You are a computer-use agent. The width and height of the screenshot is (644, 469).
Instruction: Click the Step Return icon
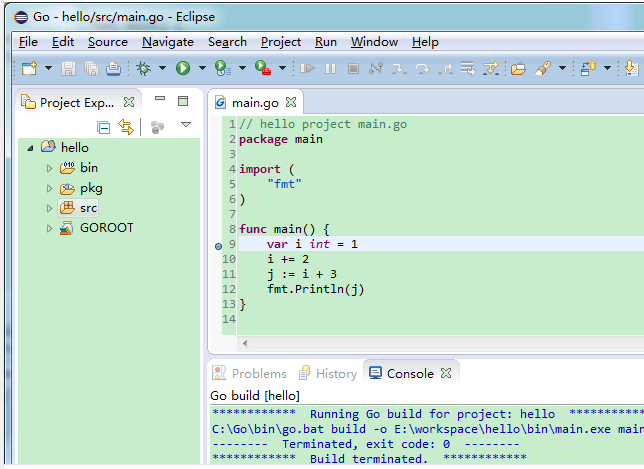point(445,68)
